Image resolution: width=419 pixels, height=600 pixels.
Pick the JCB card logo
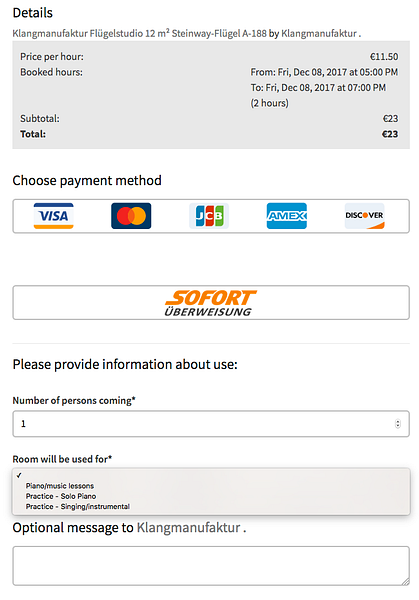click(209, 216)
